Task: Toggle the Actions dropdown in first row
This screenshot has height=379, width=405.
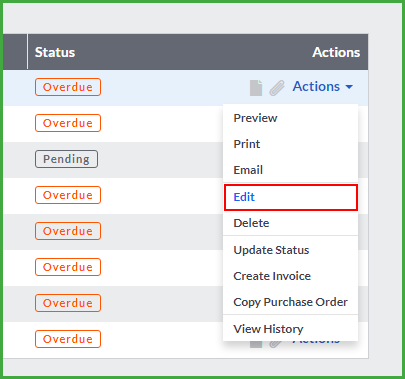Action: click(x=322, y=87)
